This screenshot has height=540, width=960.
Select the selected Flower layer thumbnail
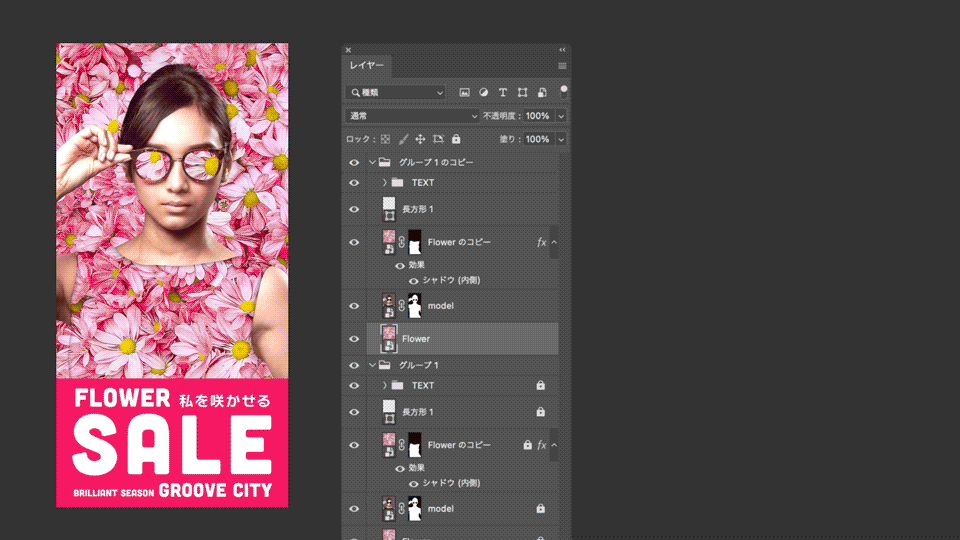(389, 339)
